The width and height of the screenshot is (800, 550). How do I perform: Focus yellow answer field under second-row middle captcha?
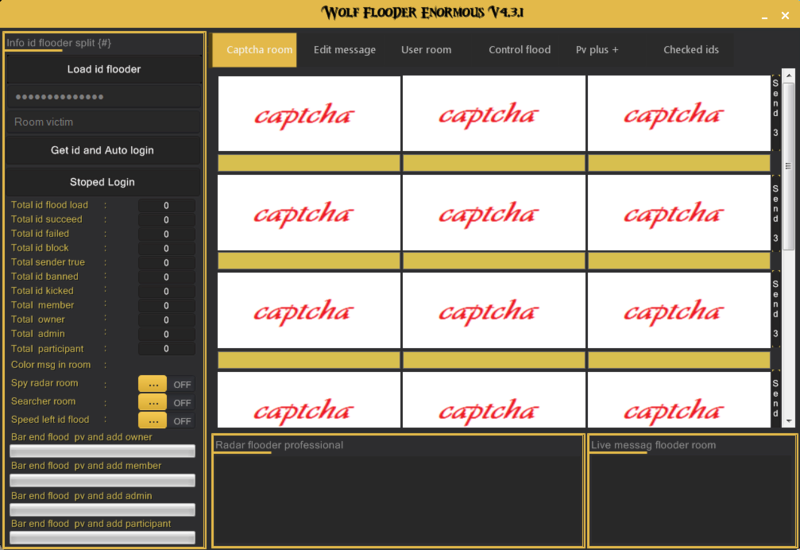[494, 261]
